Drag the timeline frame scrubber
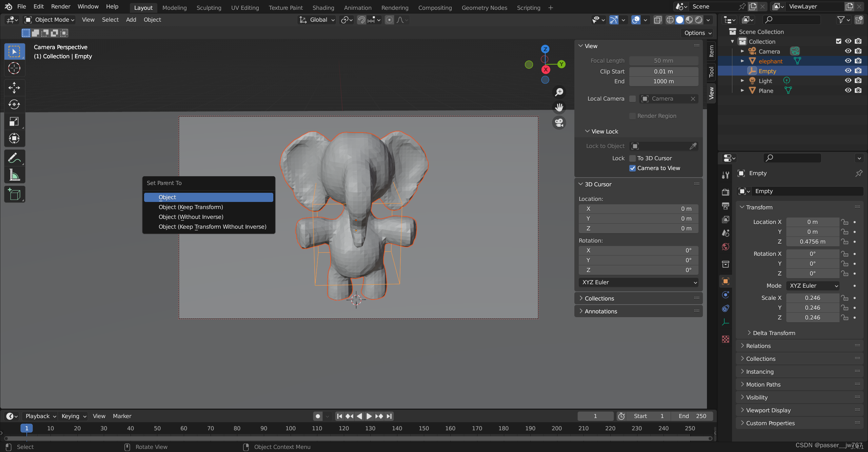Screen dimensions: 868x452 pos(26,428)
